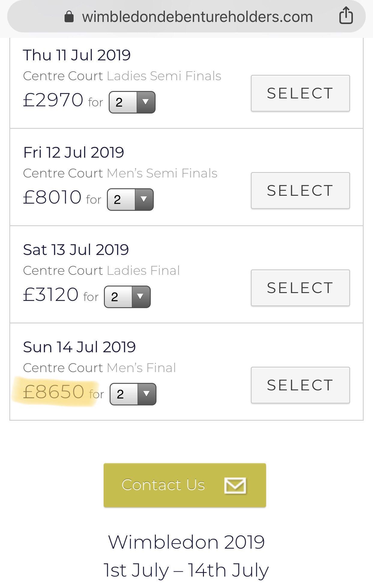Tap the share icon in address bar
This screenshot has width=373, height=588.
click(346, 15)
